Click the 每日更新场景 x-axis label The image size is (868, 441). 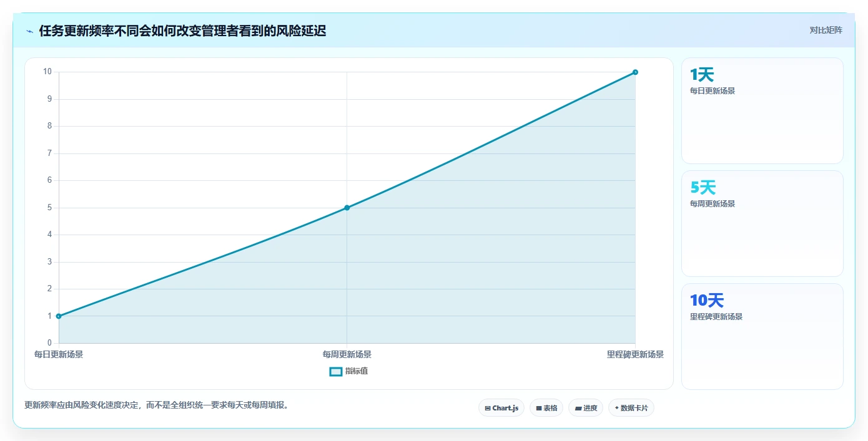(x=59, y=354)
